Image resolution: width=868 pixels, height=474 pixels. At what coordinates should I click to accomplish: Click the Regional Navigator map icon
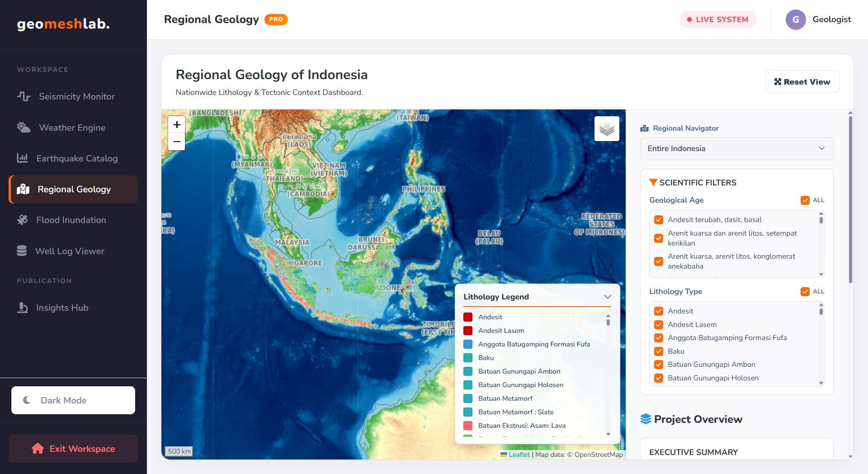pyautogui.click(x=645, y=128)
